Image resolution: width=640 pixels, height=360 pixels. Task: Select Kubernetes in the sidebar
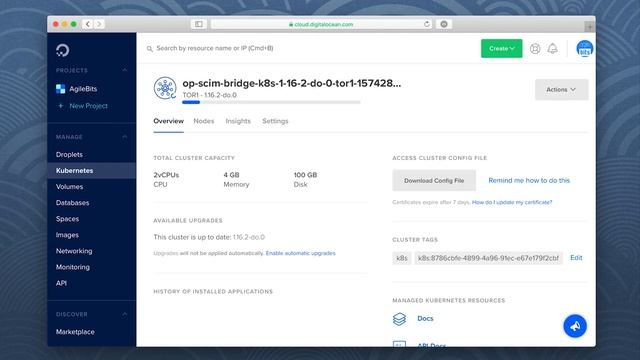[x=91, y=171]
